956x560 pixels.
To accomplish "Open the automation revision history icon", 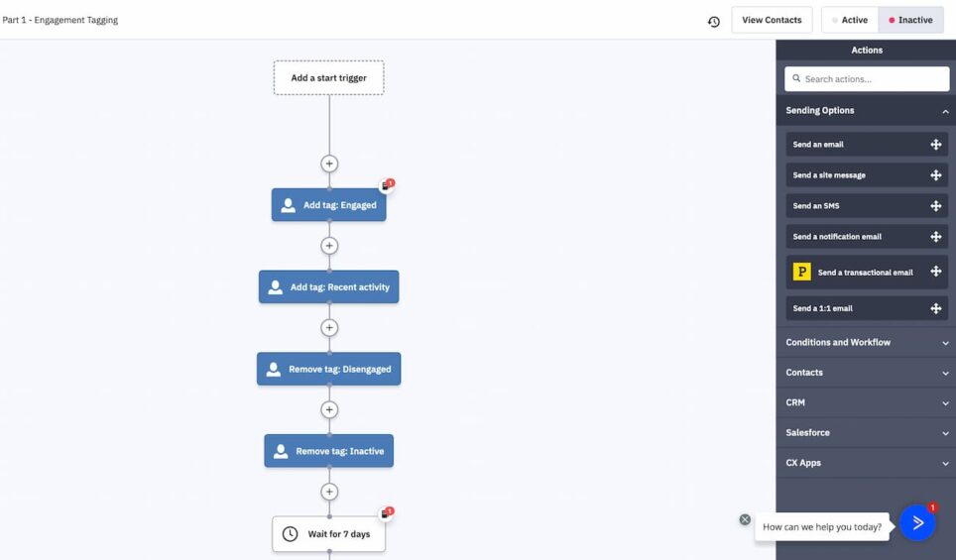I will [713, 21].
